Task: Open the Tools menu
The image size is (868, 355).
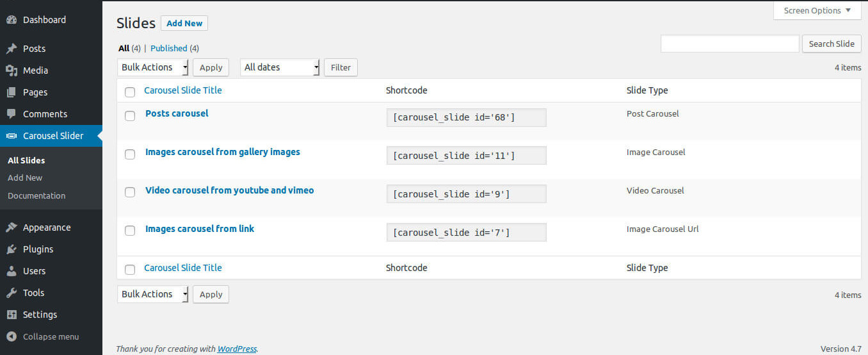Action: pos(51,293)
